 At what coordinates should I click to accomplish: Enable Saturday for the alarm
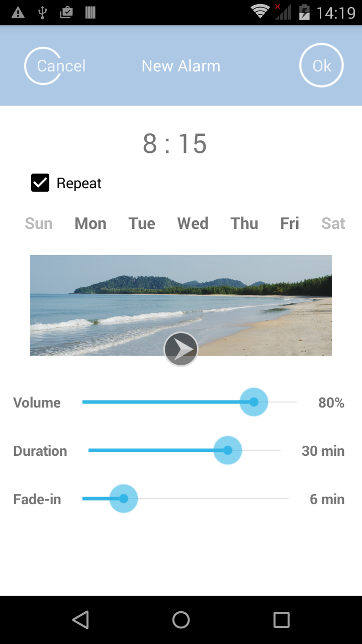(x=333, y=223)
